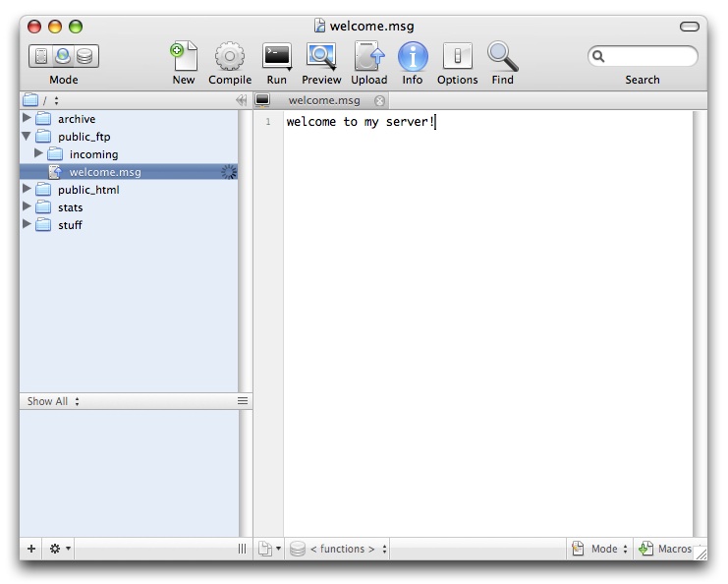Viewport: 728px width, 584px height.
Task: Click the window resize corner grip
Action: (x=700, y=553)
